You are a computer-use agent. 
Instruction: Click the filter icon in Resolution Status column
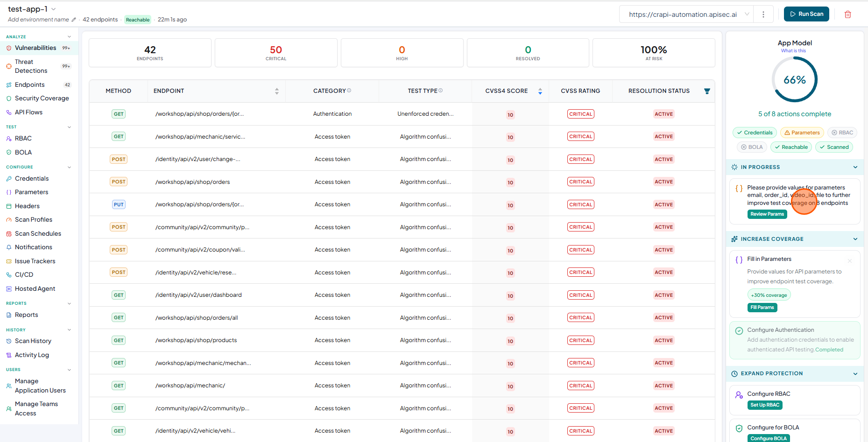[x=707, y=91]
